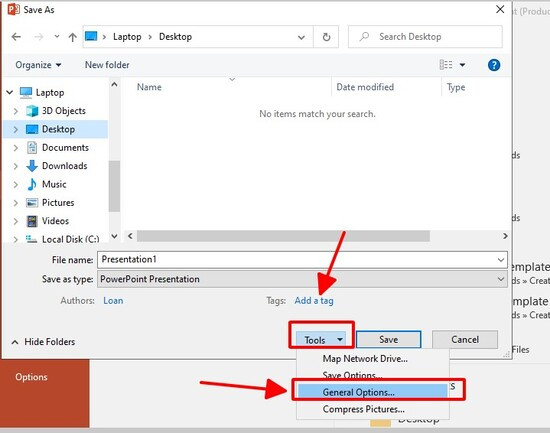Select Desktop in the navigation tree
The image size is (550, 433).
click(58, 129)
